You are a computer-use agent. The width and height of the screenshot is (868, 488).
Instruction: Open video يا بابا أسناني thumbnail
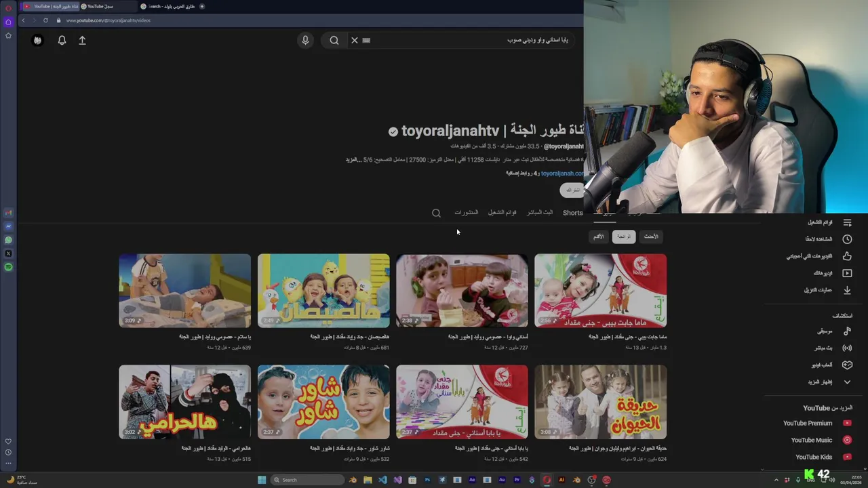click(x=462, y=402)
